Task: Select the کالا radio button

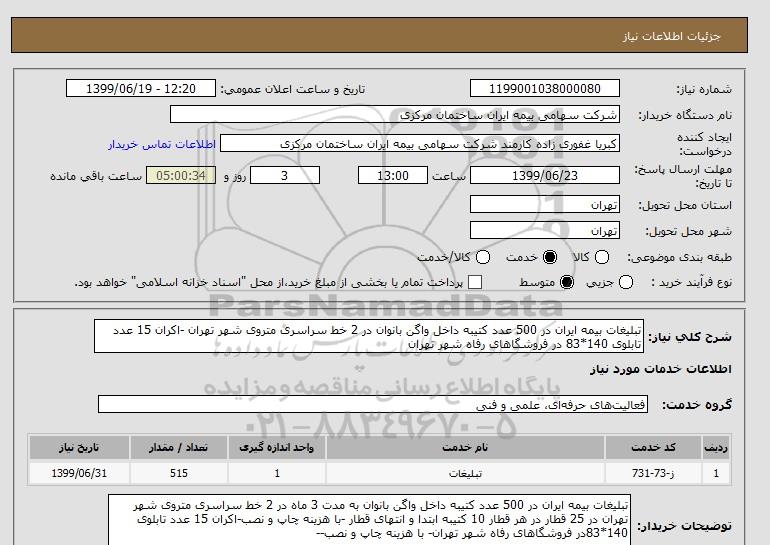Action: (602, 257)
